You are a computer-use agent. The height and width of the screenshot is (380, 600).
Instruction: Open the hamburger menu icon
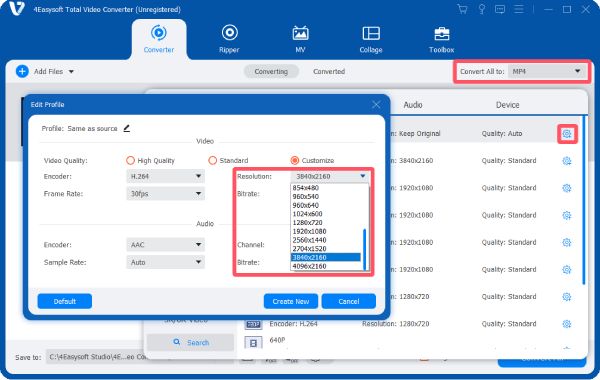[519, 9]
